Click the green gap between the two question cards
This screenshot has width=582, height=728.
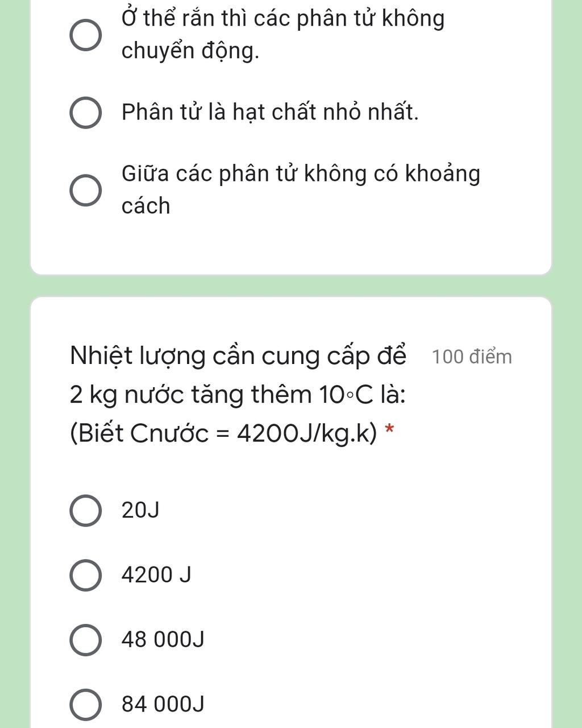[291, 286]
